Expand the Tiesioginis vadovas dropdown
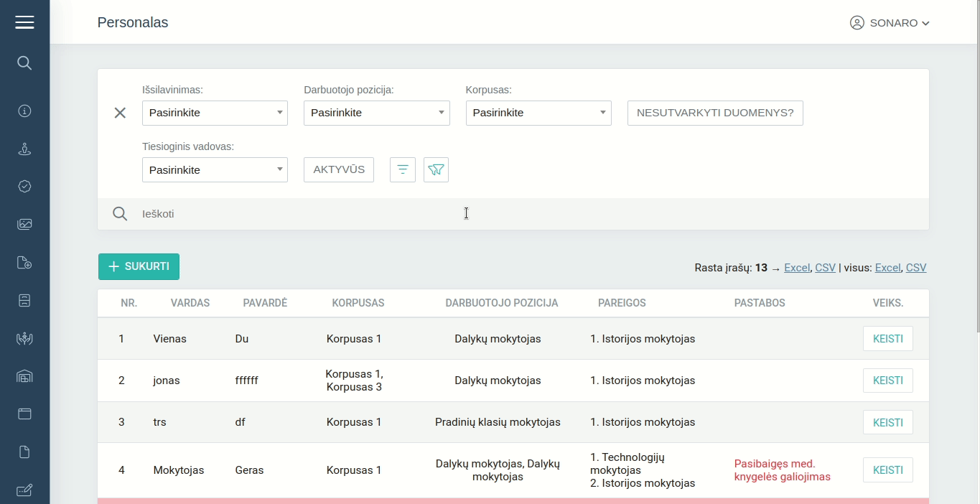The image size is (980, 504). point(215,170)
